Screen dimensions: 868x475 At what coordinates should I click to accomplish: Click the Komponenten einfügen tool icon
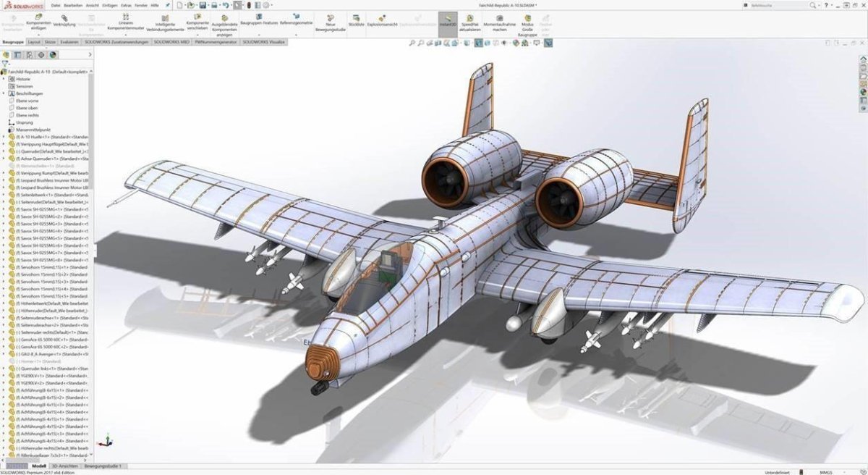[x=38, y=15]
